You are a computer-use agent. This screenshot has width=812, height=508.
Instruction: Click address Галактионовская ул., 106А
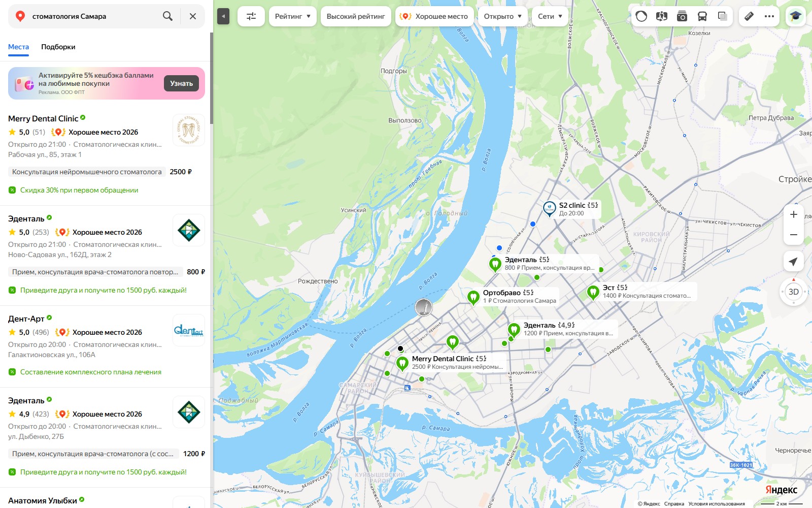click(52, 355)
